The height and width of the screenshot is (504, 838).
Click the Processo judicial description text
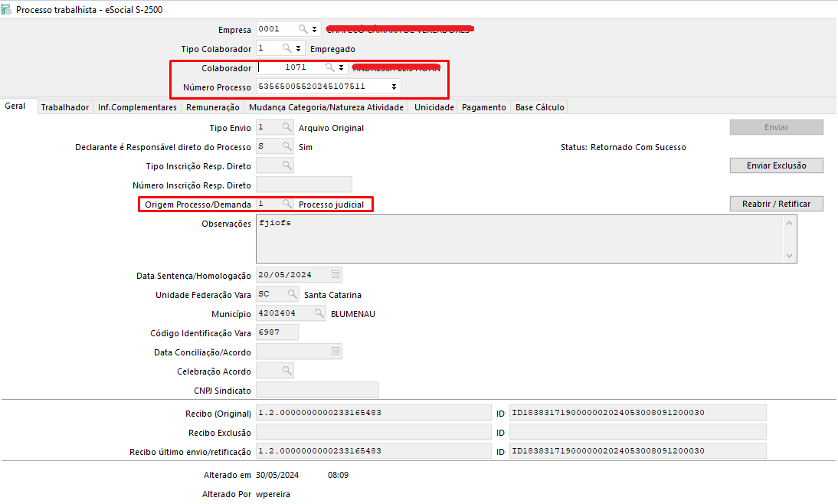(332, 205)
